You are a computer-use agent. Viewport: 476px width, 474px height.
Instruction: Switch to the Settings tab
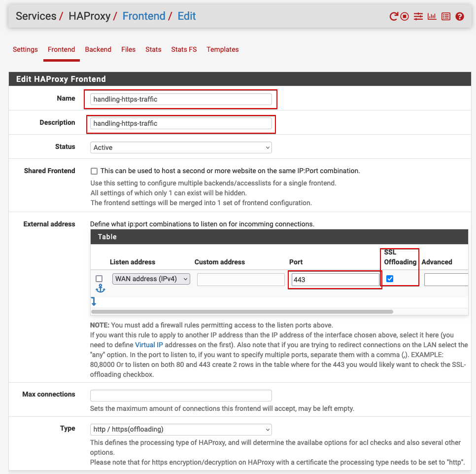pyautogui.click(x=25, y=49)
